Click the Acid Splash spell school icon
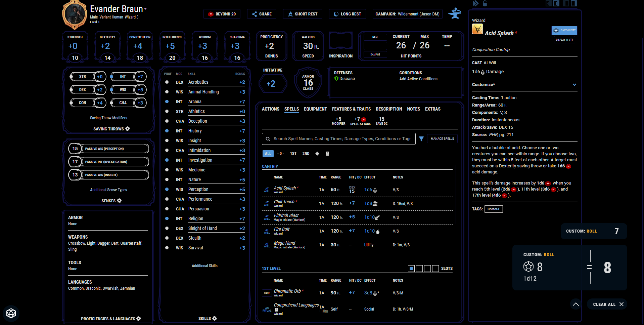644x325 pixels. point(477,29)
